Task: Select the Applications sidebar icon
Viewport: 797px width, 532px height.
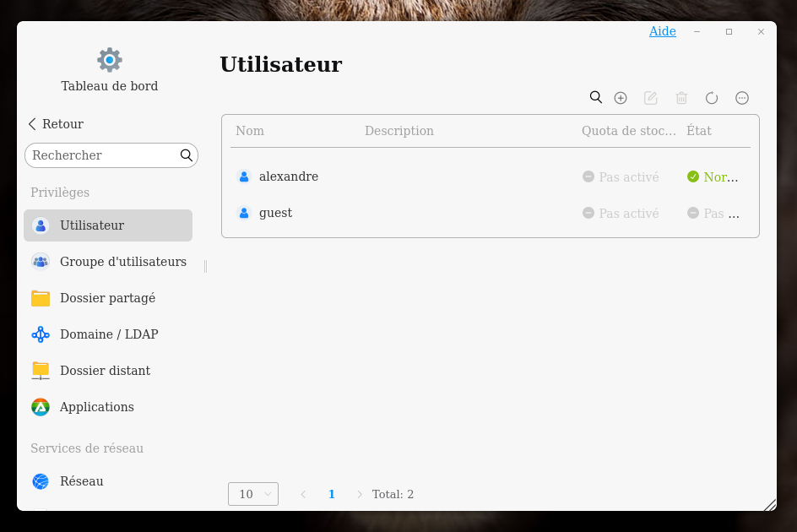Action: pyautogui.click(x=41, y=407)
